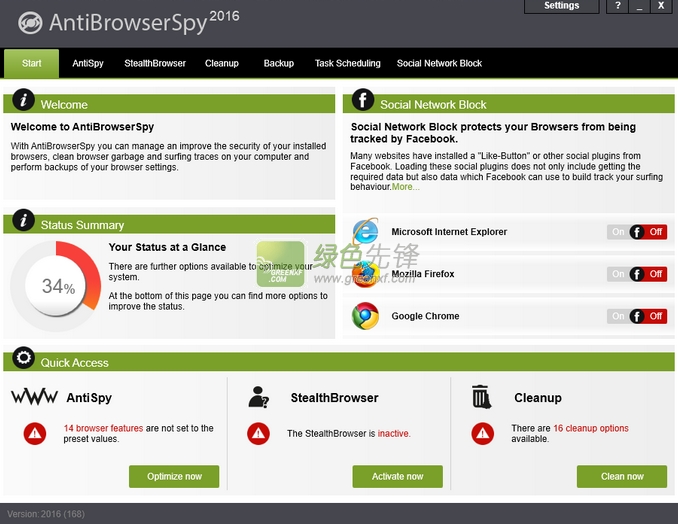Image resolution: width=678 pixels, height=524 pixels.
Task: Toggle Facebook blocking for Google Chrome
Action: [637, 316]
